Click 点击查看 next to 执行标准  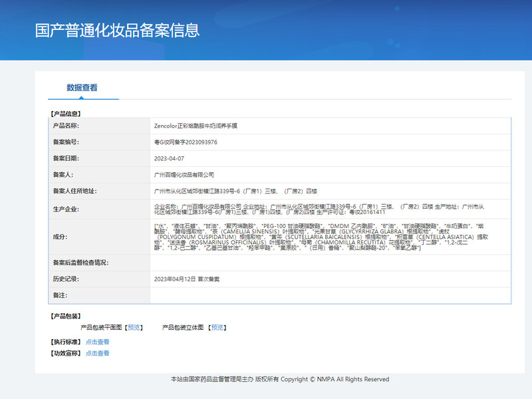[x=97, y=342]
